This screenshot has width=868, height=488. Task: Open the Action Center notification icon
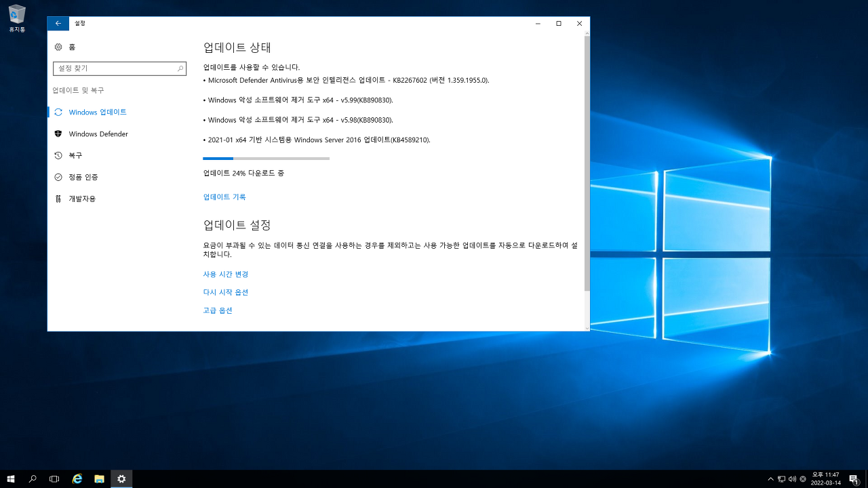pyautogui.click(x=854, y=479)
